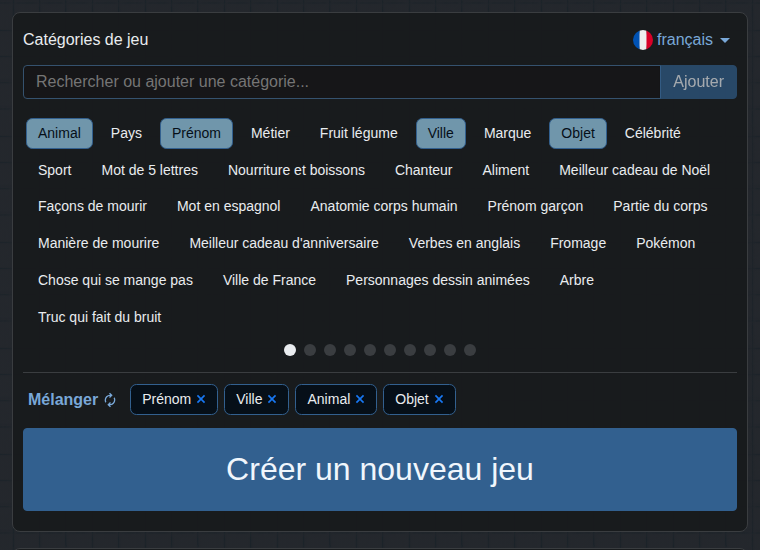Pick the Verbes en anglais category

click(x=464, y=243)
